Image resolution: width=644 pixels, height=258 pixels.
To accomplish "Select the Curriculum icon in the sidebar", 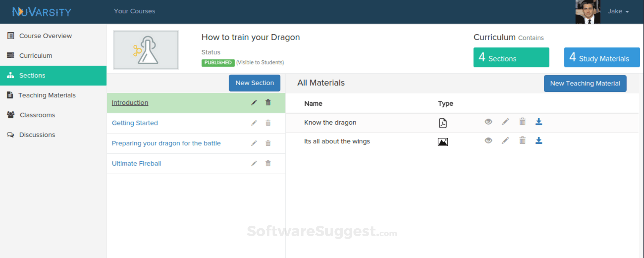I will (10, 55).
